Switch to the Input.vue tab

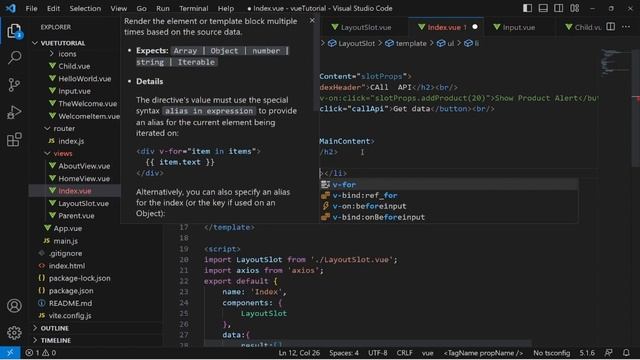point(518,27)
